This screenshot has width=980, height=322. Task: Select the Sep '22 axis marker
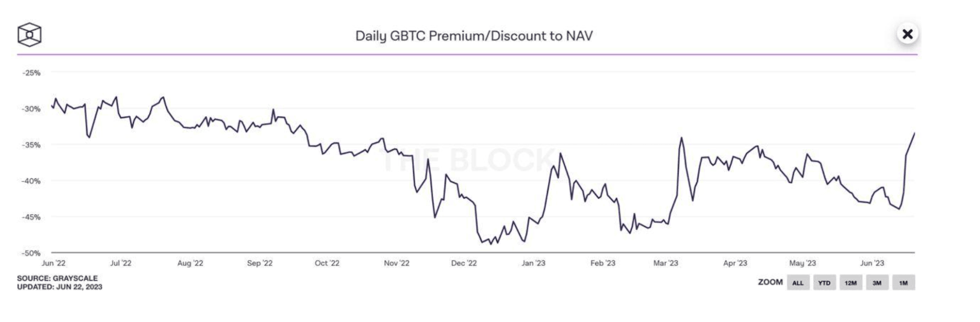(x=259, y=263)
